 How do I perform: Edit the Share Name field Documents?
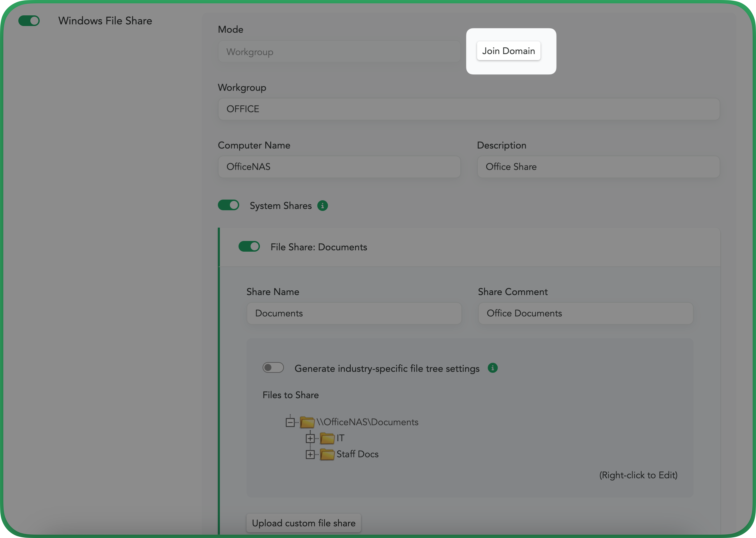pyautogui.click(x=354, y=313)
